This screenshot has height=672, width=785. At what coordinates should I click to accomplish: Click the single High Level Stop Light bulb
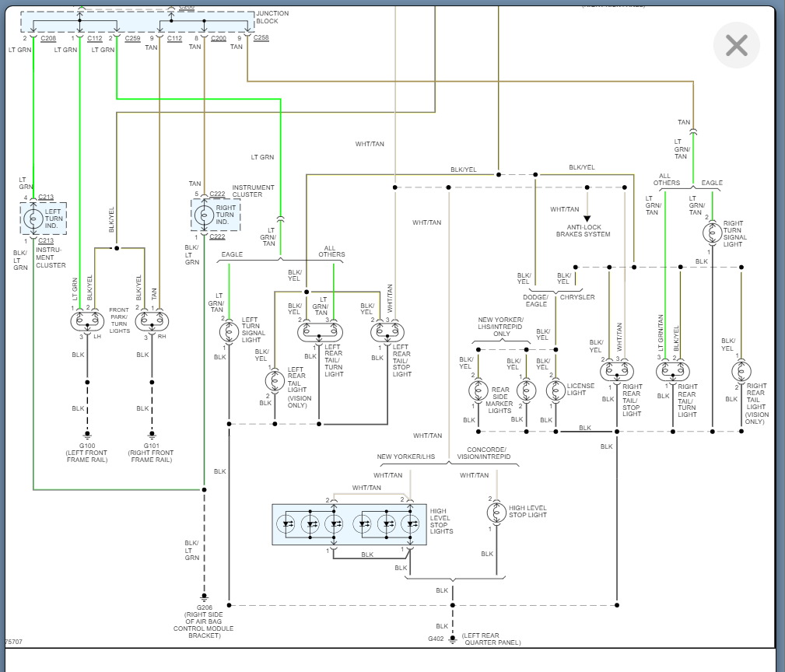496,513
